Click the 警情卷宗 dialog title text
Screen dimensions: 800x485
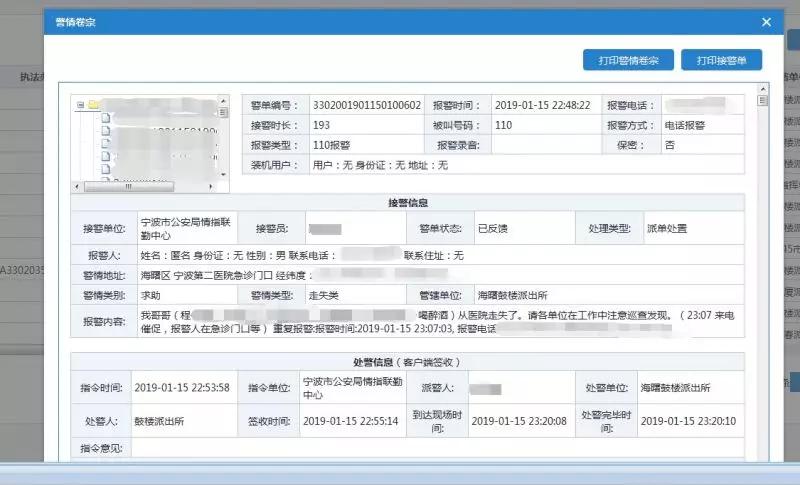tap(76, 22)
